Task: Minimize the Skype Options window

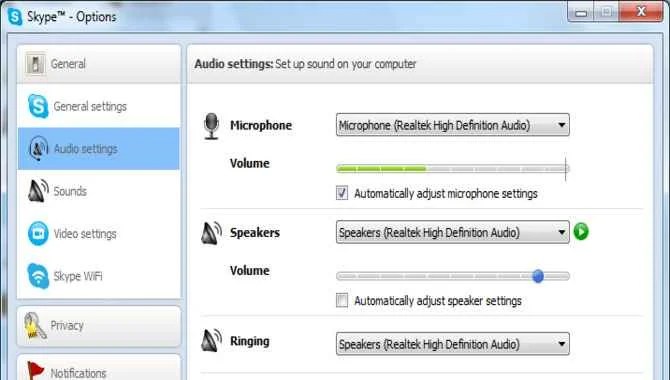Action: pos(581,13)
